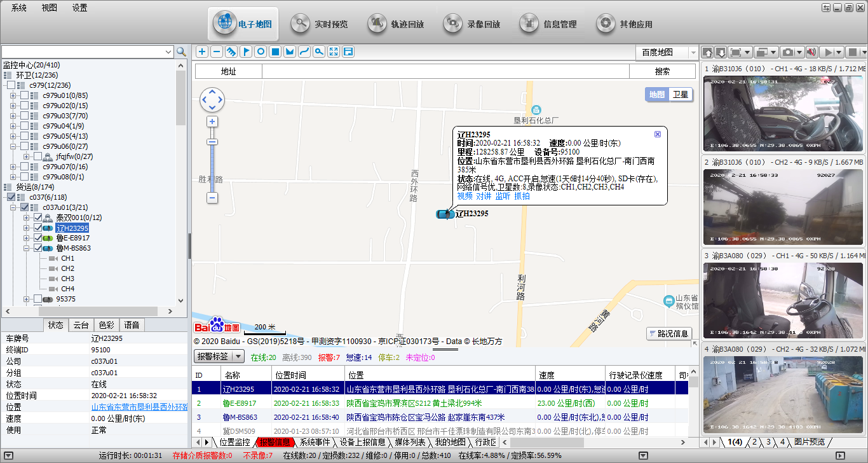Click zoom-in plus on map slider

click(212, 121)
